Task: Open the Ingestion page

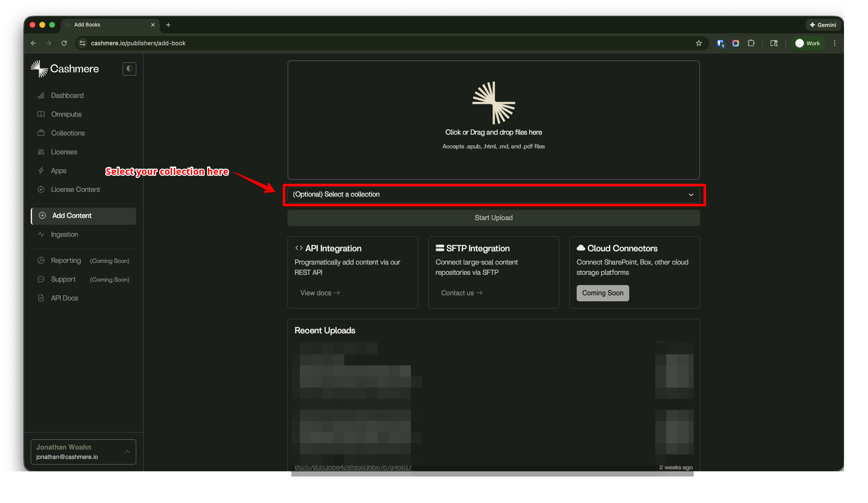Action: tap(65, 234)
